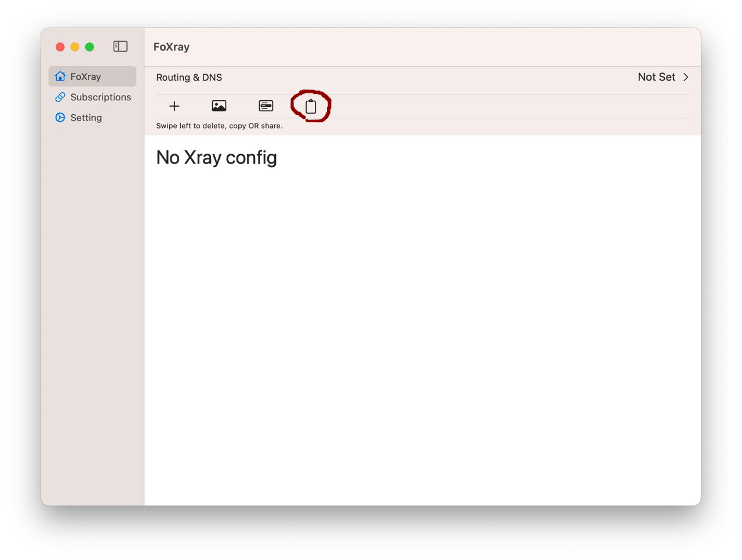Open Subscriptions in the sidebar

pyautogui.click(x=93, y=97)
